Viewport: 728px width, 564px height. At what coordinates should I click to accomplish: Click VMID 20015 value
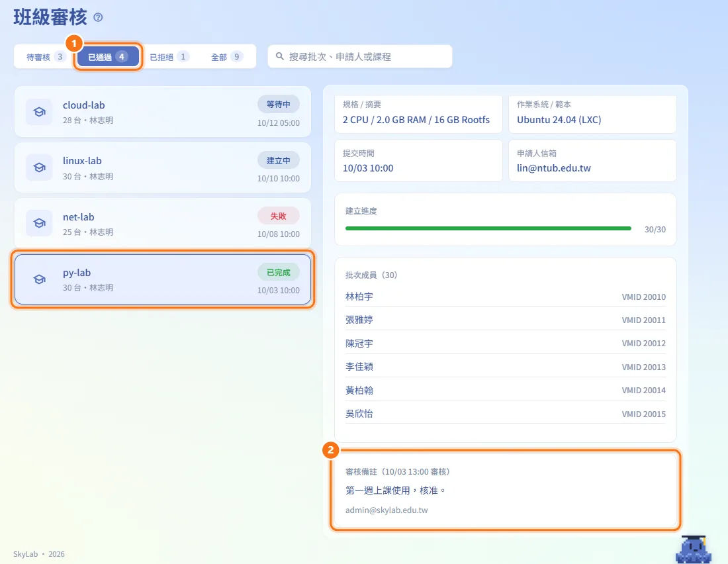tap(643, 414)
